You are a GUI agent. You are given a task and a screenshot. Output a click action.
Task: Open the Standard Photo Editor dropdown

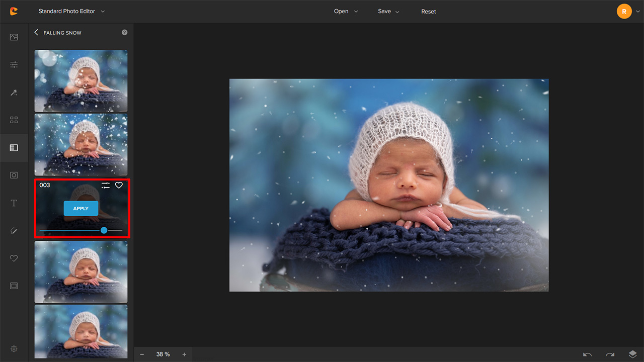click(x=71, y=11)
